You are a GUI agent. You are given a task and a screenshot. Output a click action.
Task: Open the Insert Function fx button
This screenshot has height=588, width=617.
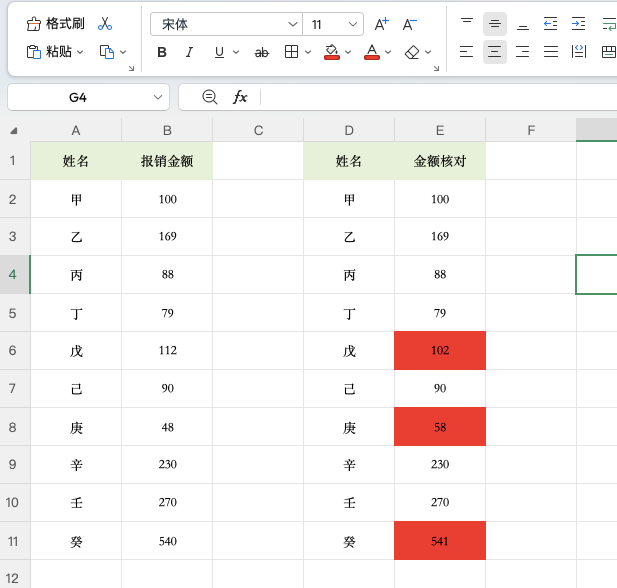[240, 97]
